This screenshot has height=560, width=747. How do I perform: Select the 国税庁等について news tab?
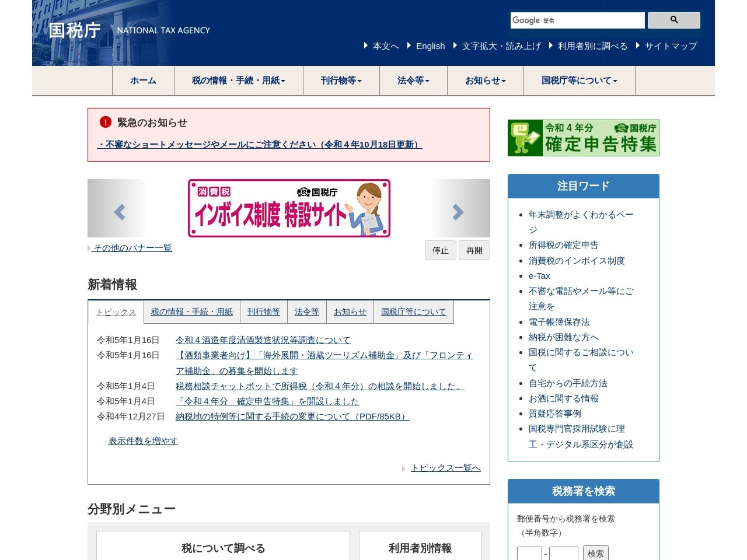click(x=413, y=312)
